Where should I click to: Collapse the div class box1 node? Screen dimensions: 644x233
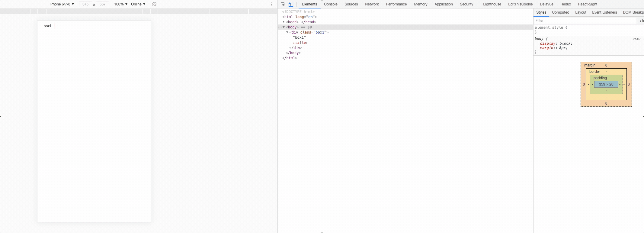pos(287,32)
